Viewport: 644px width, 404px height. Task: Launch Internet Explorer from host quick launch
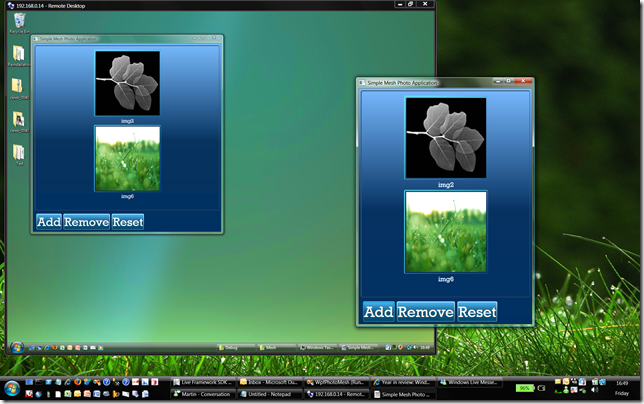(68, 382)
